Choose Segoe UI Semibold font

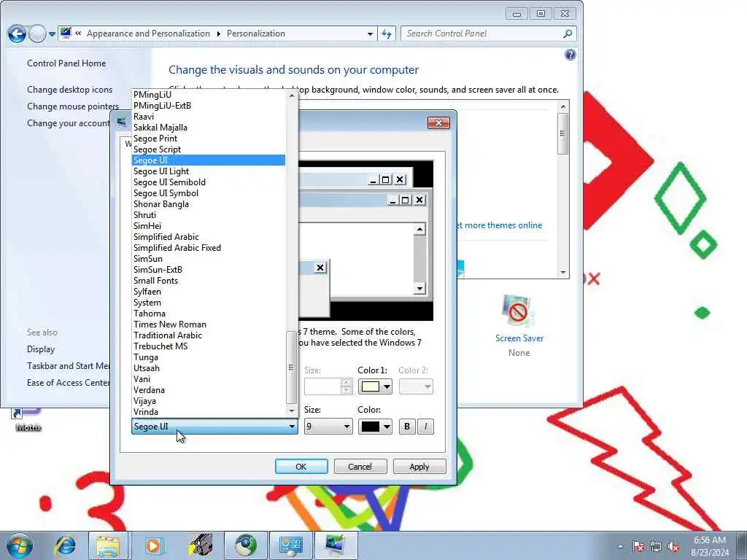click(x=209, y=182)
